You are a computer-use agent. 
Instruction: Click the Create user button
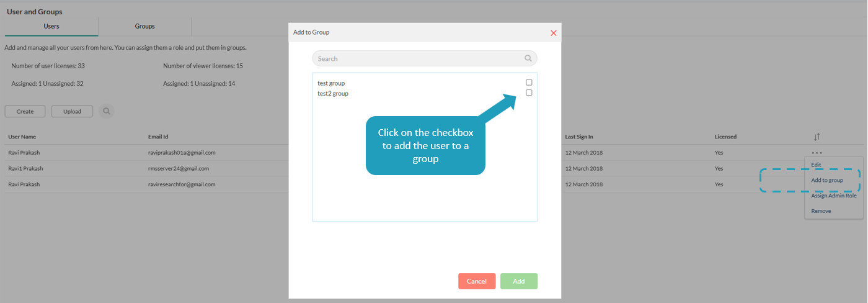(25, 111)
